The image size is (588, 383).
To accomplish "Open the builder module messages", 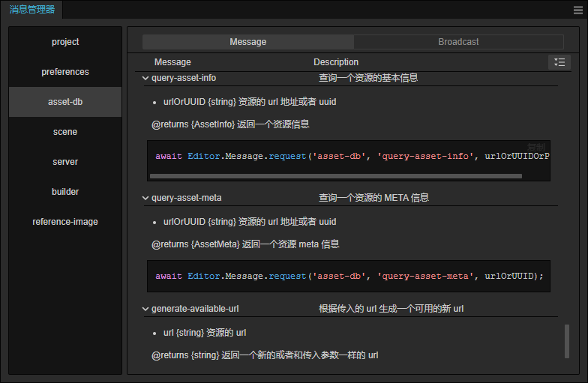I will coord(65,192).
